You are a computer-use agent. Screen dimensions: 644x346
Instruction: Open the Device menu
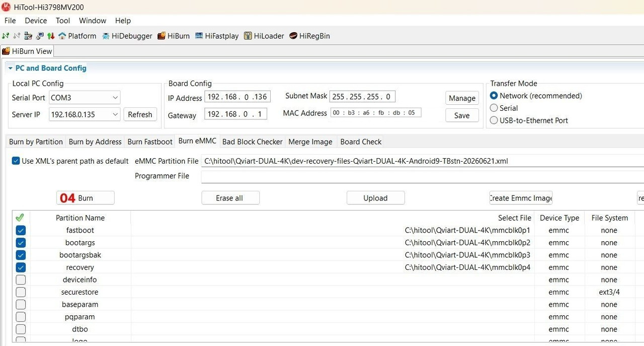pyautogui.click(x=36, y=21)
